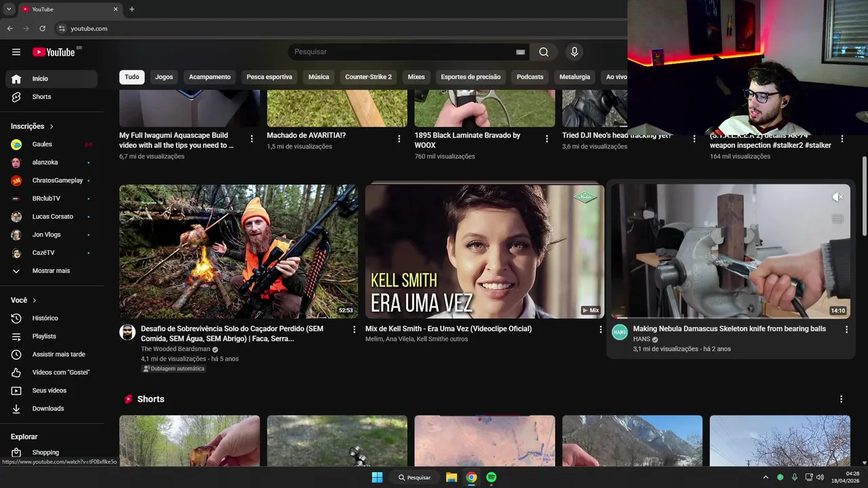Image resolution: width=868 pixels, height=488 pixels.
Task: Select the Podcasts filter chip
Action: (530, 77)
